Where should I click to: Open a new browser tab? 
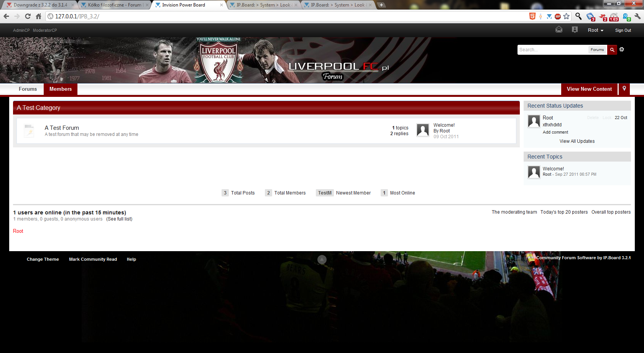click(x=381, y=5)
